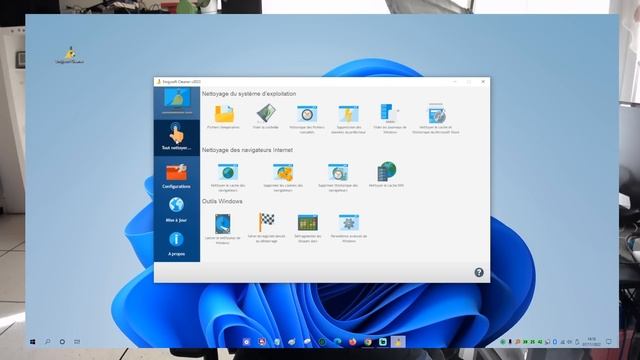Click the DNS cache globe and server icon
Image resolution: width=640 pixels, height=360 pixels.
pos(387,171)
